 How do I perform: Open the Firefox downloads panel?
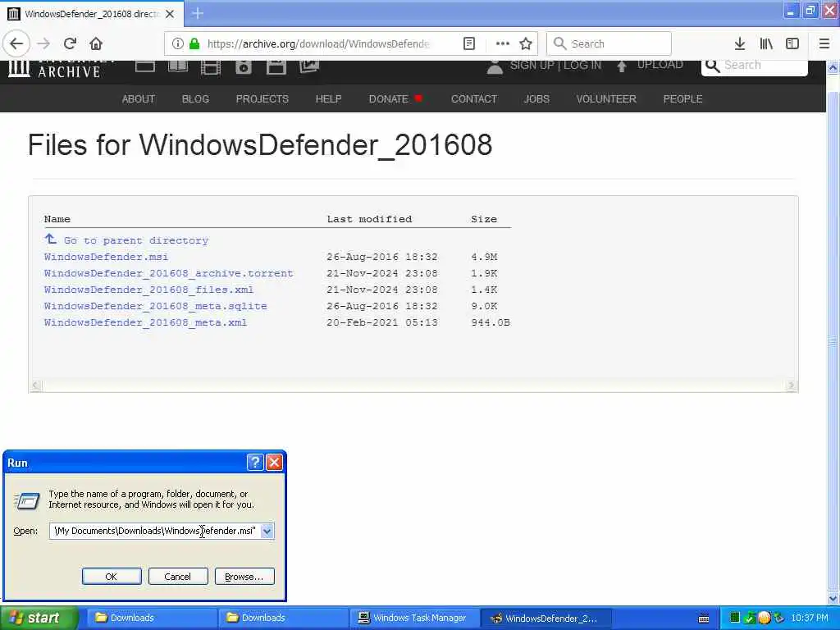click(740, 44)
